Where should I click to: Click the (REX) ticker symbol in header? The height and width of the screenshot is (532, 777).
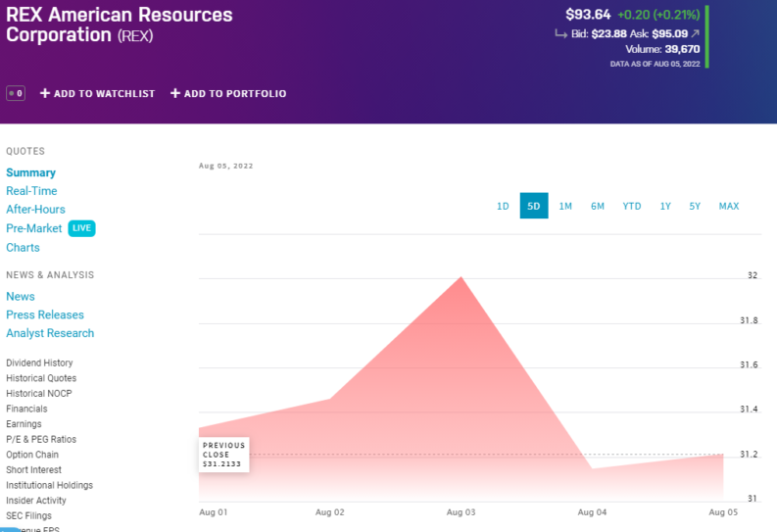[135, 35]
